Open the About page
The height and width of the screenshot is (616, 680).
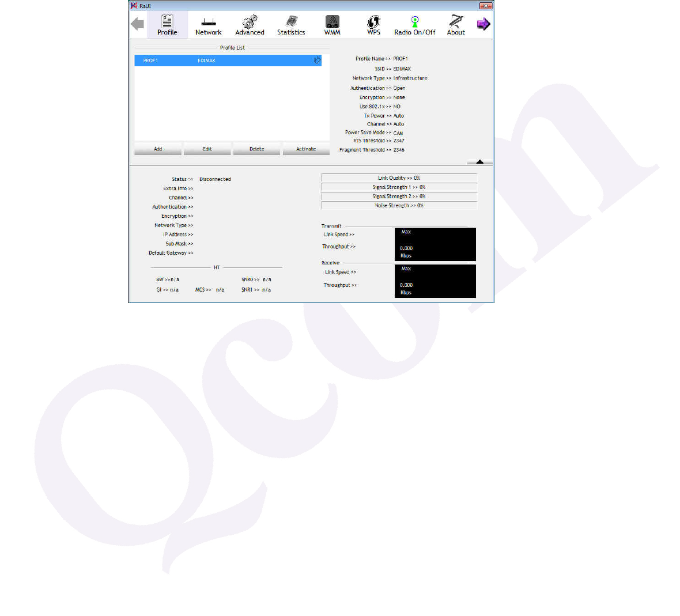coord(456,25)
